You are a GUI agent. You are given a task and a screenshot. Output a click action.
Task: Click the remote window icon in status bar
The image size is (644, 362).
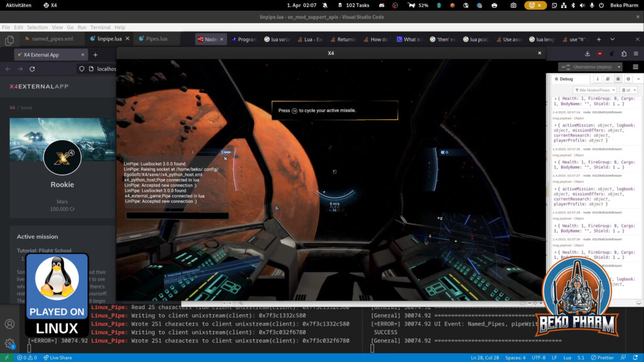6,358
